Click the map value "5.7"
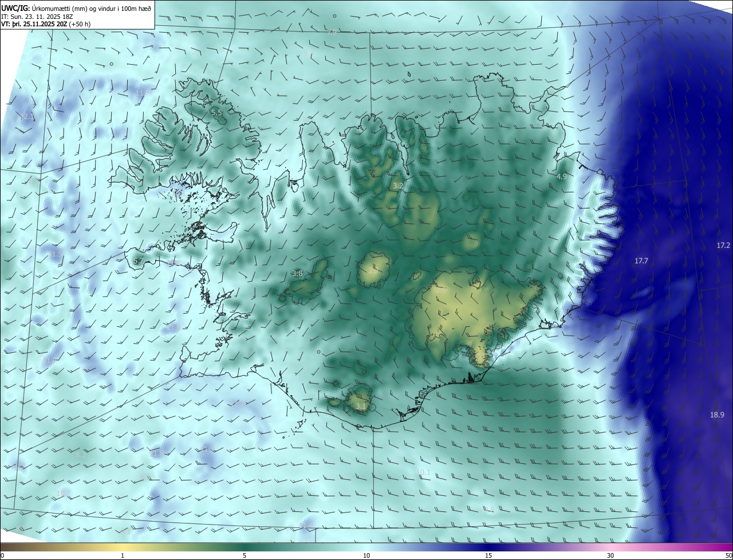The image size is (733, 560). coord(138,261)
